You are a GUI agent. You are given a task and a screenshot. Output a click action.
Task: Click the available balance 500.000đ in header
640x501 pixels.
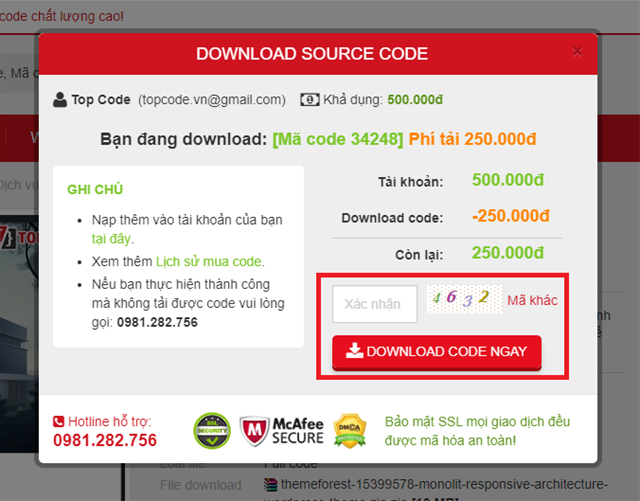415,100
